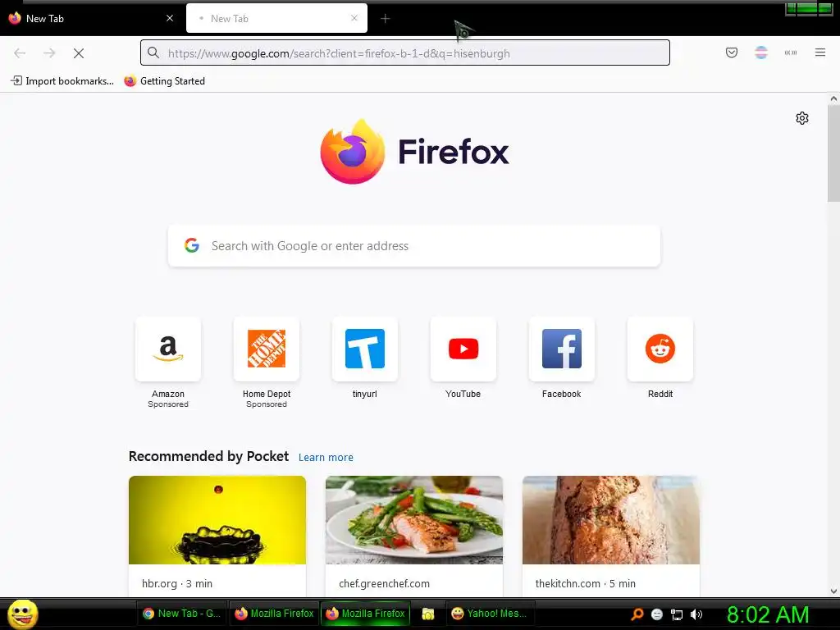This screenshot has height=630, width=840.
Task: Select the highlighted Mozilla Firefox taskbar button
Action: (x=365, y=614)
